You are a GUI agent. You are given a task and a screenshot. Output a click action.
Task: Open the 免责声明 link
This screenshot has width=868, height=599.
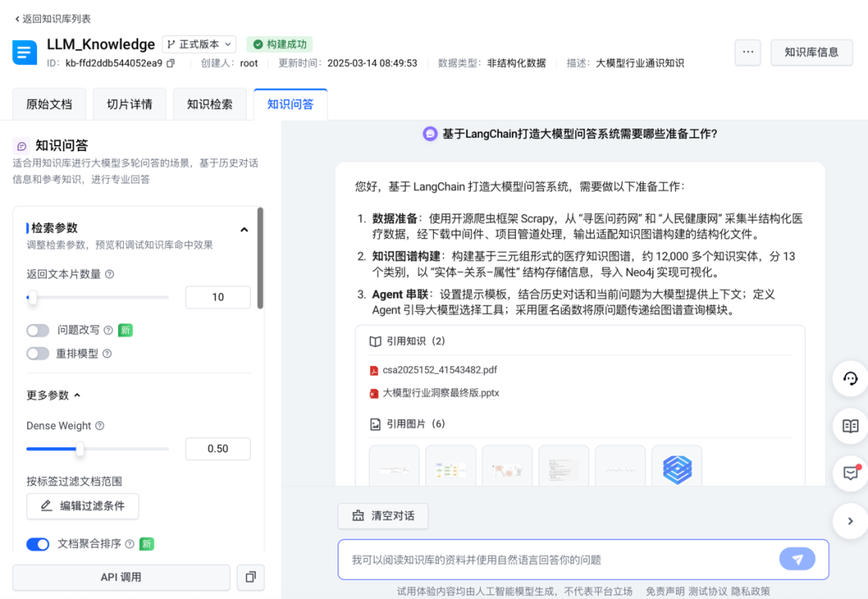(x=665, y=591)
